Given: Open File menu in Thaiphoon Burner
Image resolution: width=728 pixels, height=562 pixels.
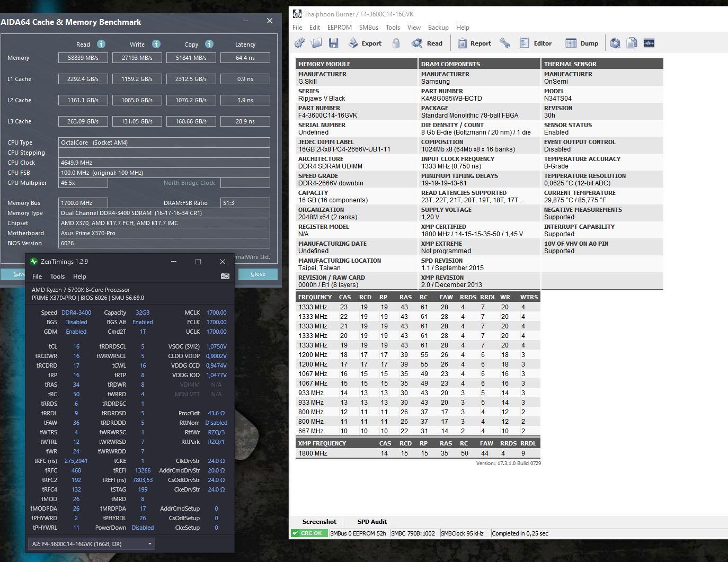Looking at the screenshot, I should (297, 27).
